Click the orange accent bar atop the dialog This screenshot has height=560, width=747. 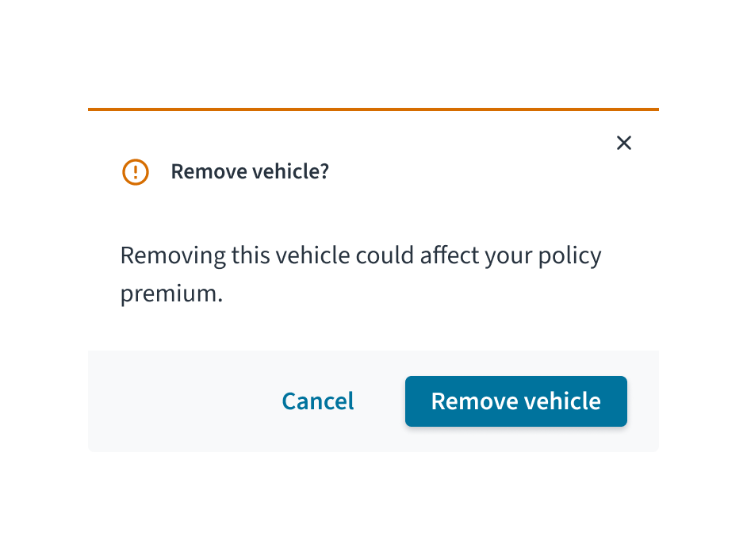pos(373,109)
